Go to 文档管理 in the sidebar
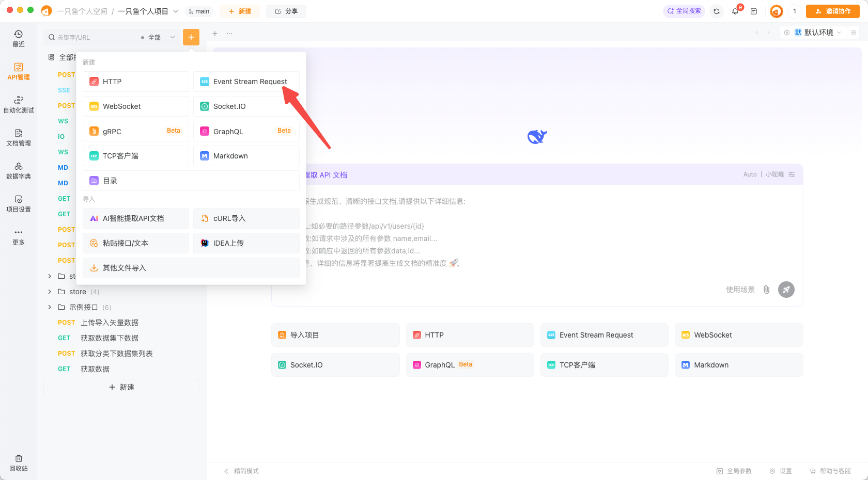Viewport: 868px width, 480px height. (19, 138)
